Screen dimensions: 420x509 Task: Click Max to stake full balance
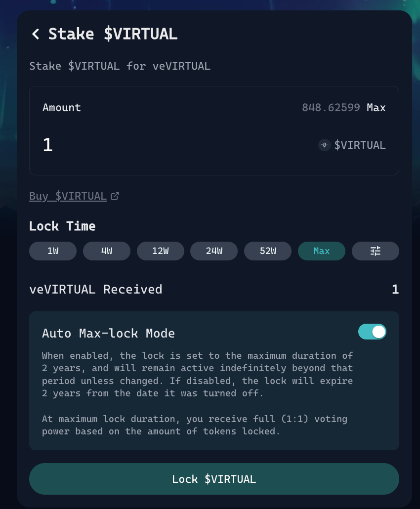point(376,107)
